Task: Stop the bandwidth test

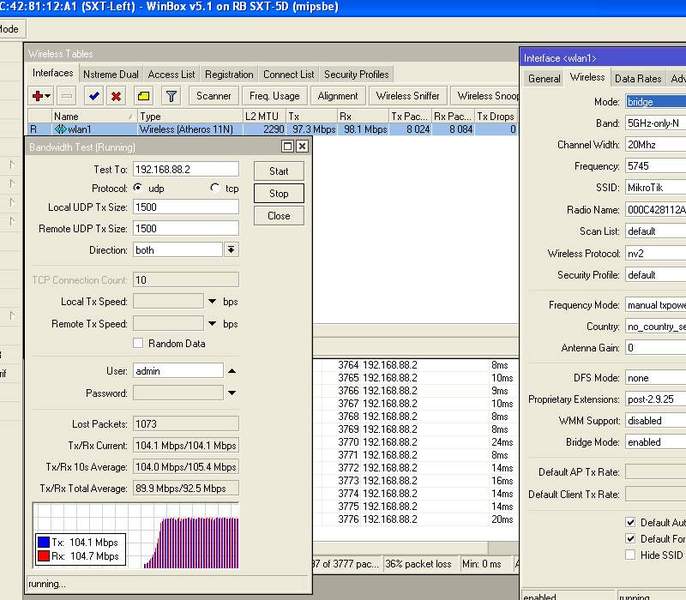Action: point(279,193)
